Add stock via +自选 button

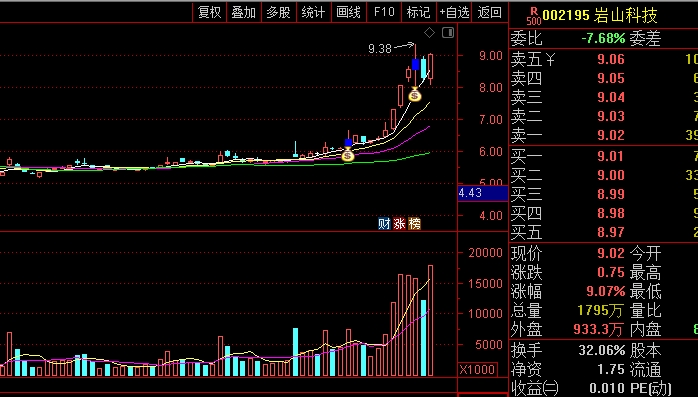pyautogui.click(x=454, y=12)
